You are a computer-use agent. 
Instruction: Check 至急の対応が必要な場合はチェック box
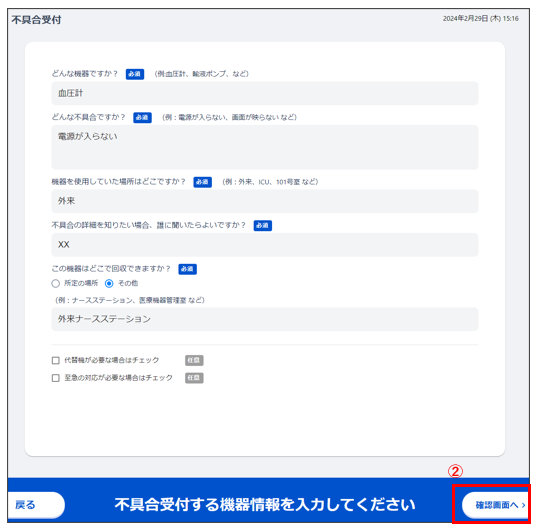(55, 378)
